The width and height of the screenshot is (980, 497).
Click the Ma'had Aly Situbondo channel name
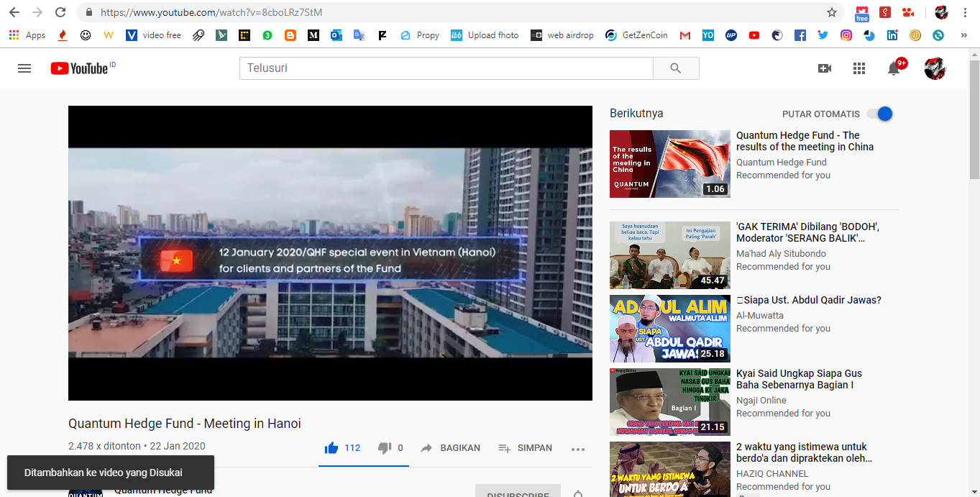(x=781, y=254)
